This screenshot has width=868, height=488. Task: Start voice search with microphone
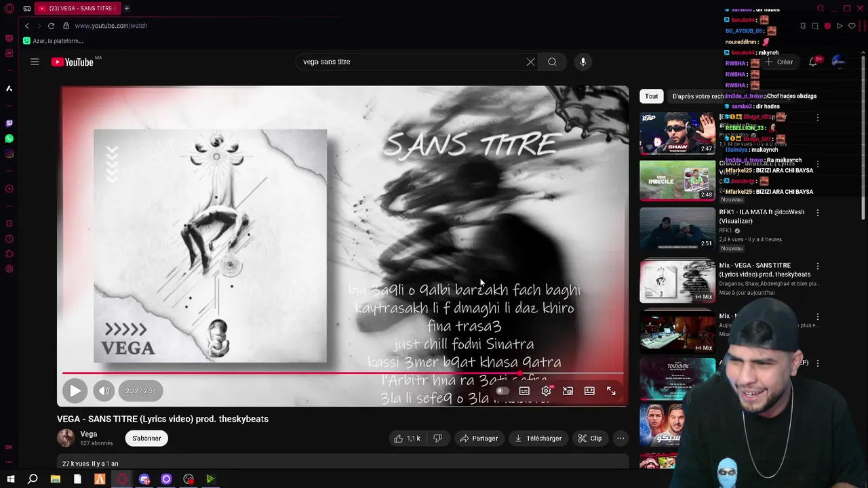(x=583, y=62)
